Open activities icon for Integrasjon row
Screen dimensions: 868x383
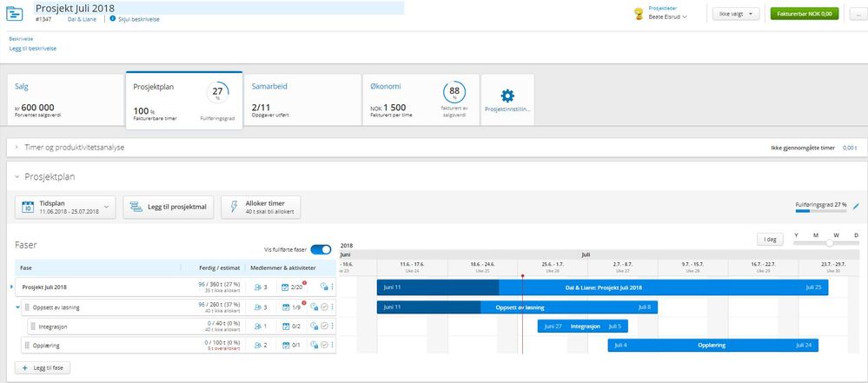pos(286,327)
